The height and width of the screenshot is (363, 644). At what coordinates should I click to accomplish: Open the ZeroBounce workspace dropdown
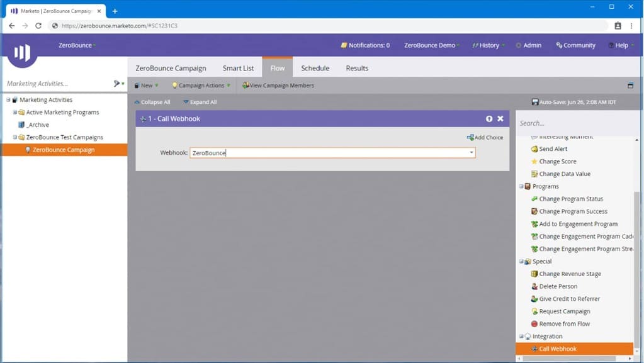point(77,45)
